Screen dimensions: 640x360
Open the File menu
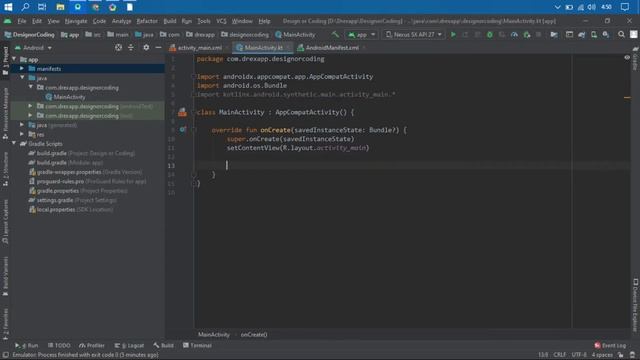click(x=22, y=21)
